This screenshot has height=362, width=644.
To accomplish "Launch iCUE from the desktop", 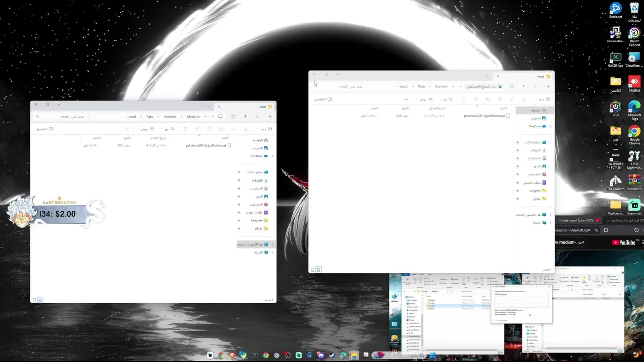I will (x=615, y=109).
